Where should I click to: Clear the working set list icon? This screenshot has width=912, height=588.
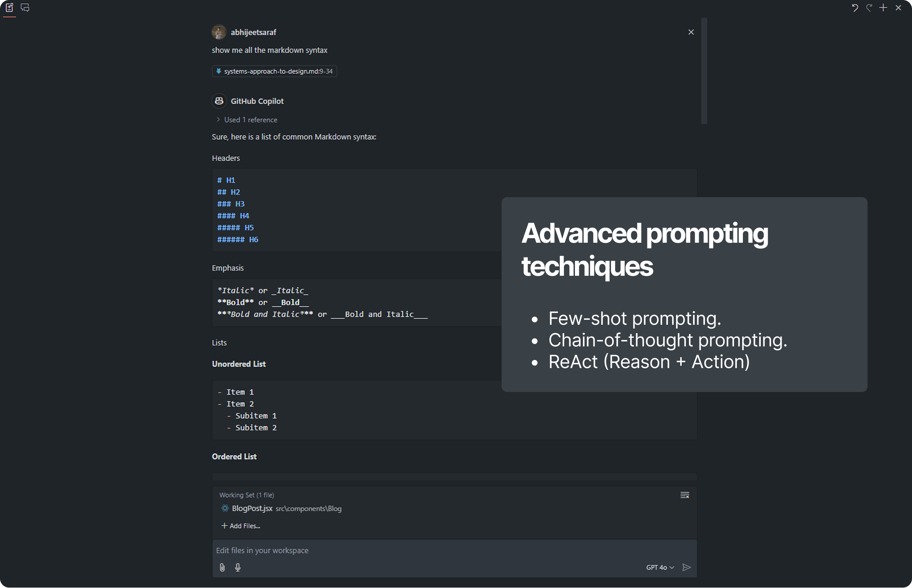tap(684, 495)
